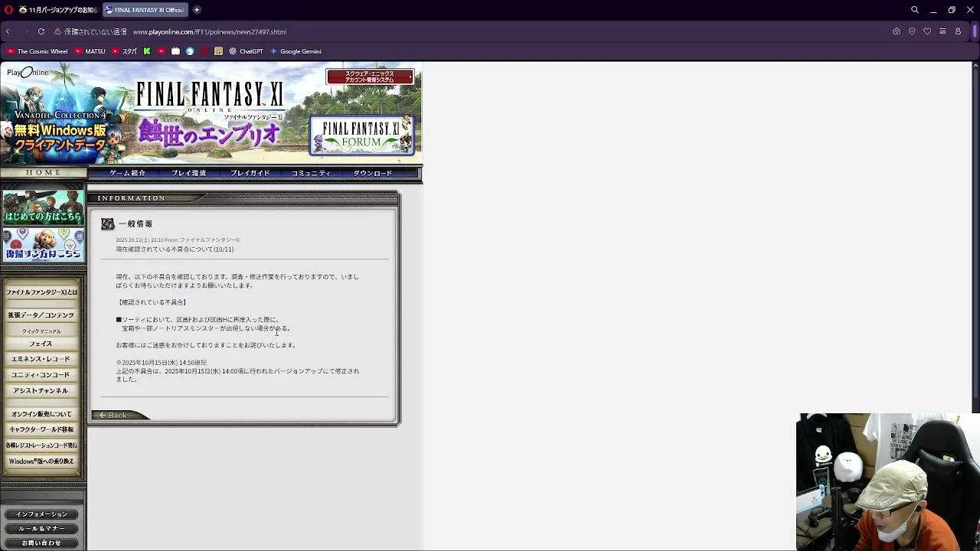Open the ダウンロード menu
980x551 pixels.
click(x=372, y=173)
